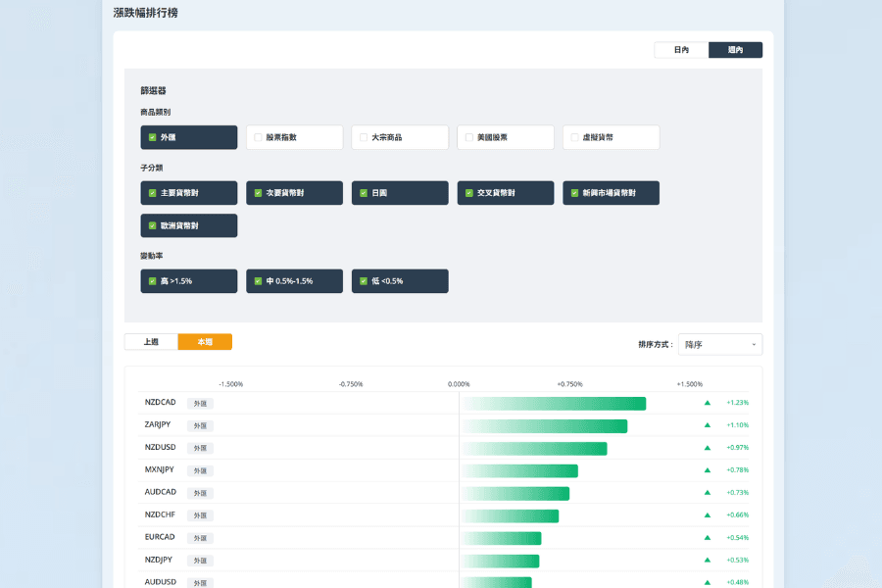Click the +0.66% value

737,515
